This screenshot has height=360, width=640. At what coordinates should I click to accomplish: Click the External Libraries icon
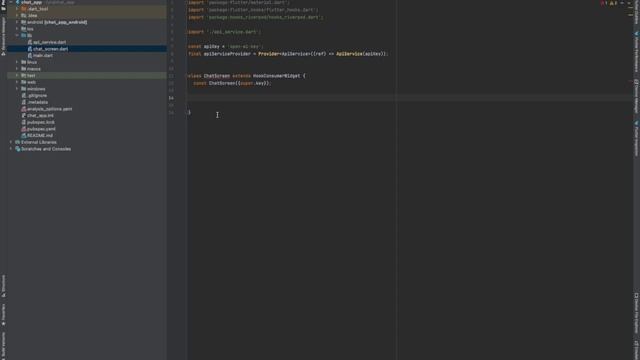18,142
